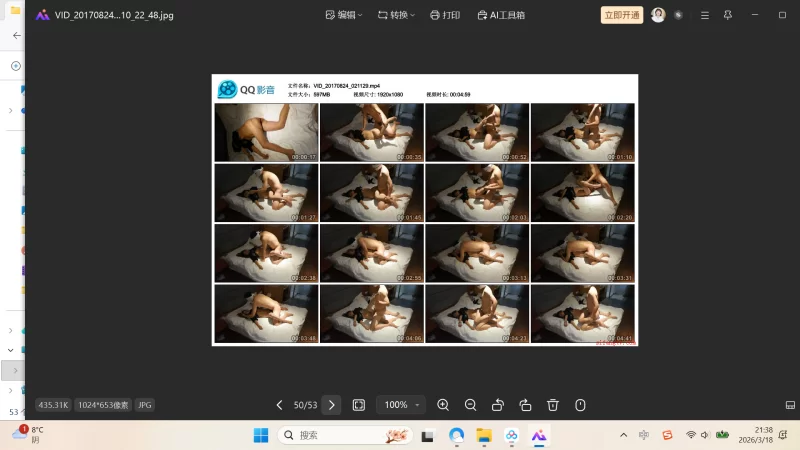Delete the current image with trash icon
This screenshot has width=800, height=450.
click(x=553, y=405)
